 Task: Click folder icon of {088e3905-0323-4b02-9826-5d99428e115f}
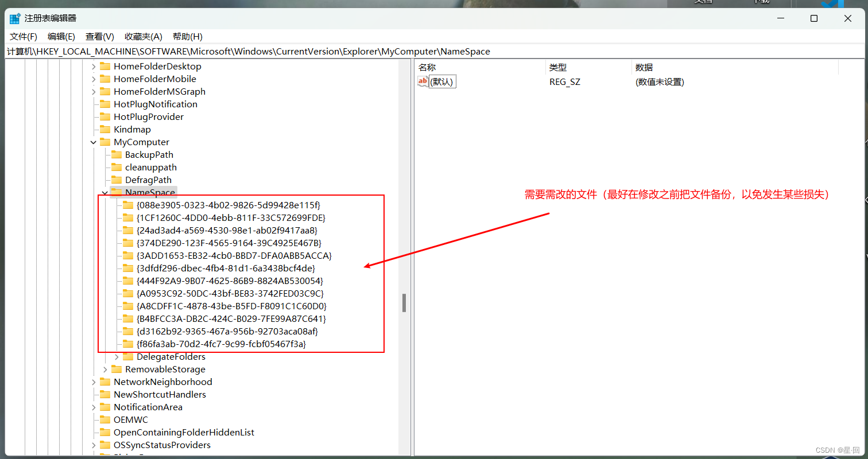(128, 205)
